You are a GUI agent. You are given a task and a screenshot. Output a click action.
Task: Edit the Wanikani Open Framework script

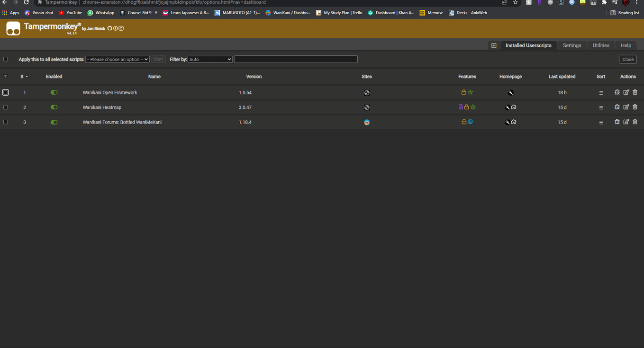tap(626, 92)
